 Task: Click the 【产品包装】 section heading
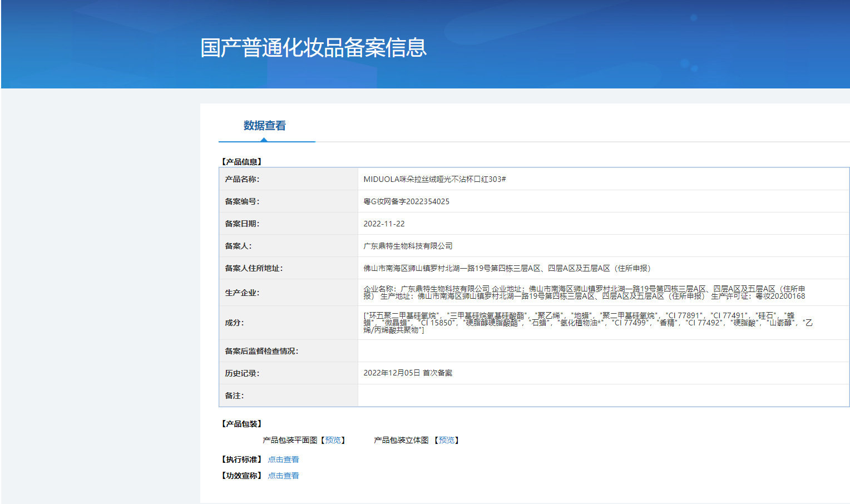tap(241, 424)
